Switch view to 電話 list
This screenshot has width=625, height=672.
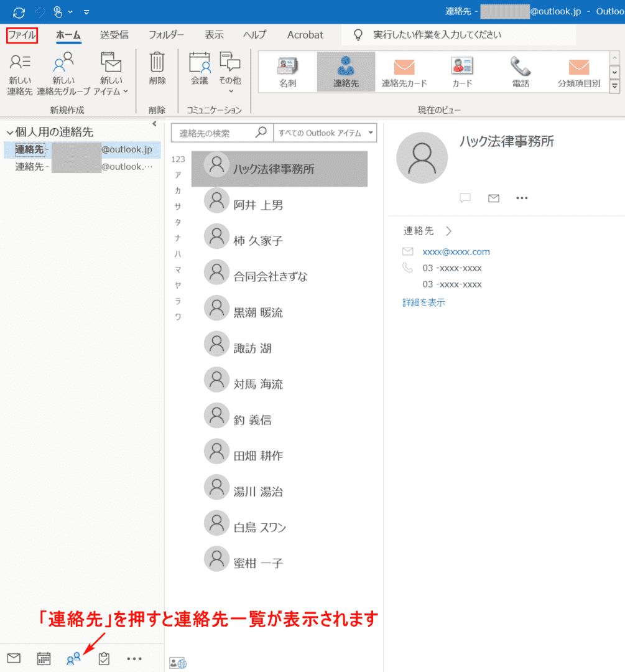[x=521, y=72]
